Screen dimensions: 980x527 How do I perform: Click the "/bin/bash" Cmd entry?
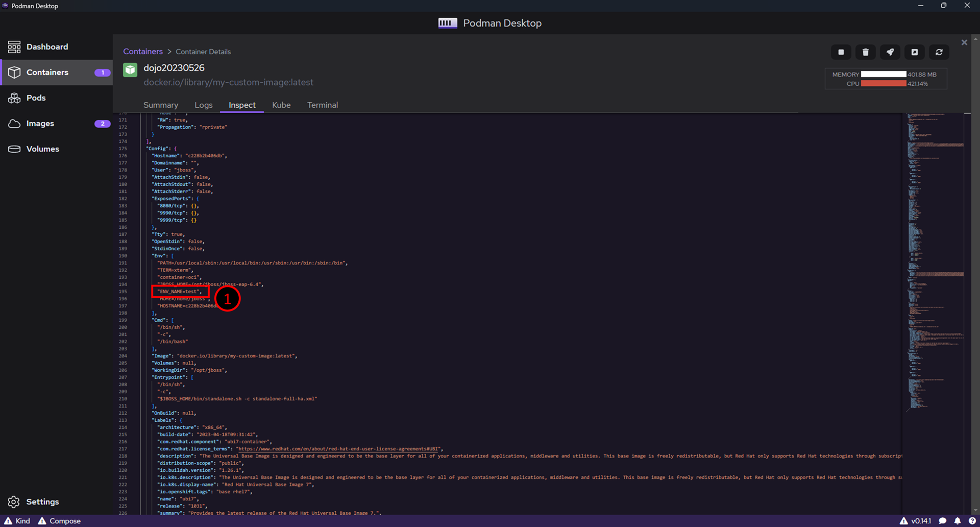tap(173, 342)
